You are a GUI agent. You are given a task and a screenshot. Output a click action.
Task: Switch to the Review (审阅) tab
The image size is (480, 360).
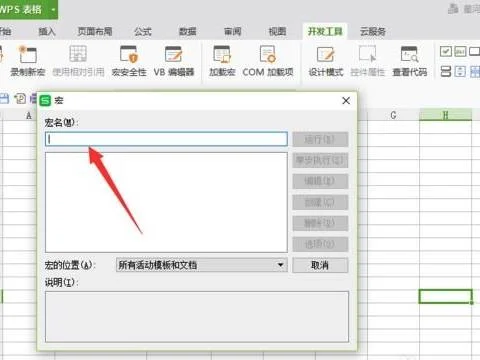tap(232, 32)
